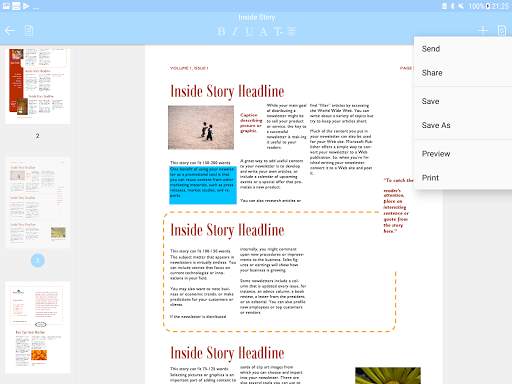Tap the back arrow icon

[x=10, y=31]
